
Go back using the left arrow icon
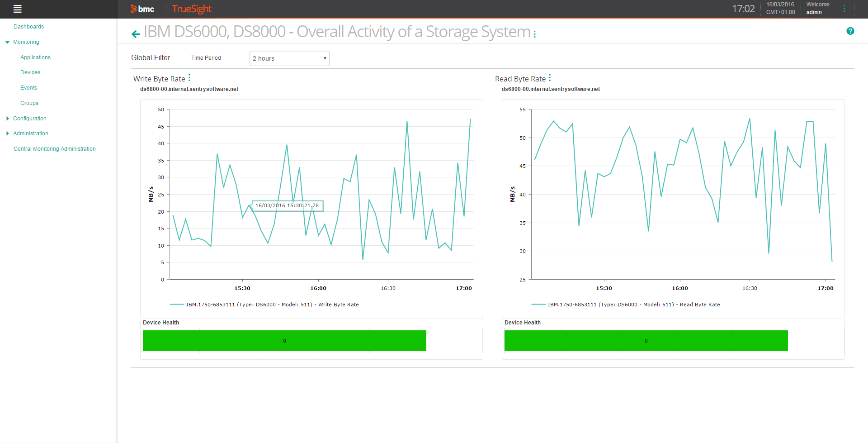[136, 34]
